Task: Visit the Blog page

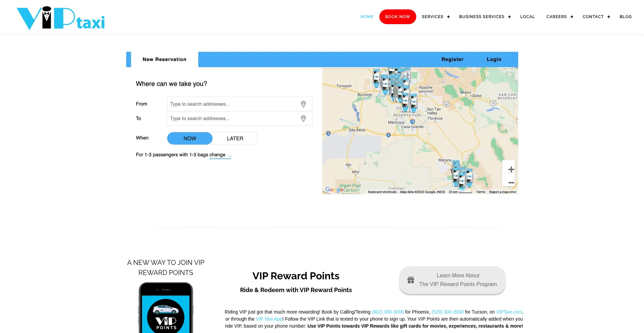Action: pyautogui.click(x=626, y=17)
